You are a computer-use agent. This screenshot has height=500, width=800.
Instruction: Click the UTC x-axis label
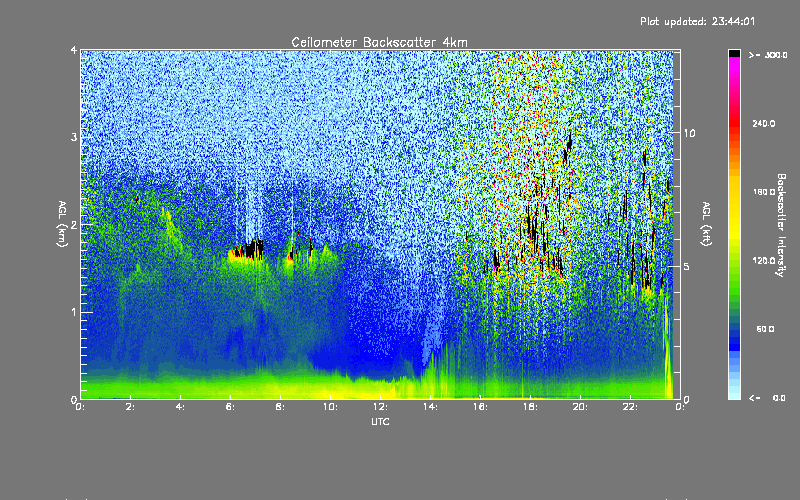380,421
